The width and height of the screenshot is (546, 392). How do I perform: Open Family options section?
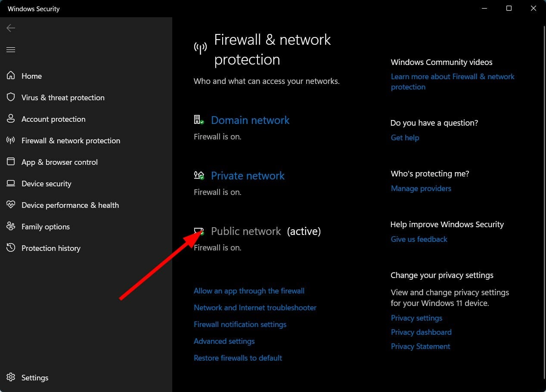point(45,226)
